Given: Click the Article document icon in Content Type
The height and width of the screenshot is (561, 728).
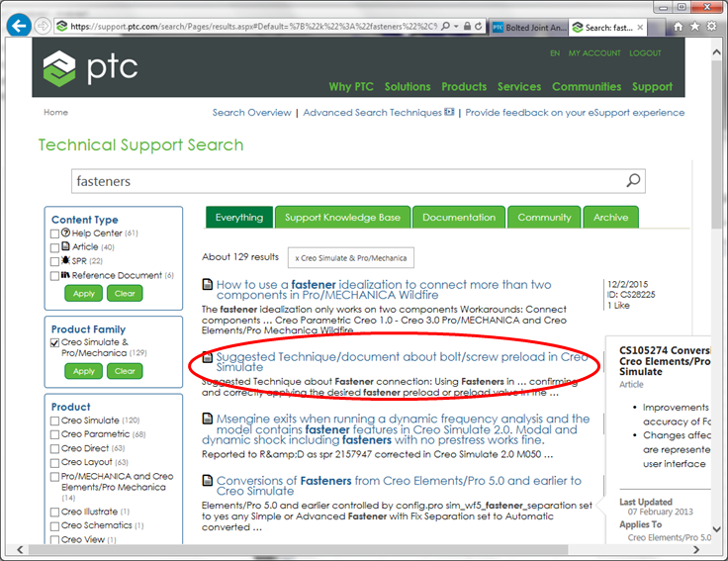Looking at the screenshot, I should click(x=66, y=246).
